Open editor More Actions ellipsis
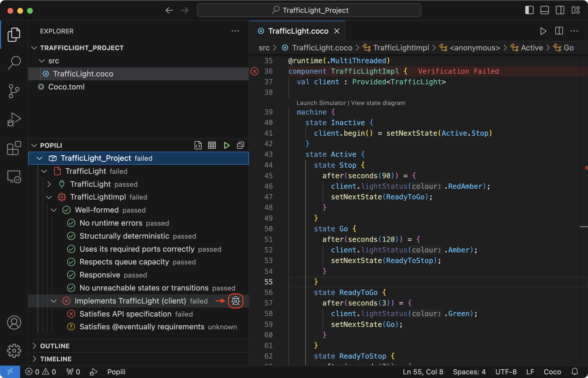Screen dimensions: 588x378 [574, 31]
